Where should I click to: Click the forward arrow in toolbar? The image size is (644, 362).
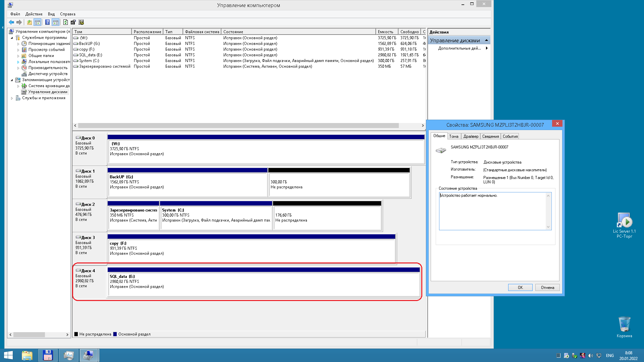point(19,22)
